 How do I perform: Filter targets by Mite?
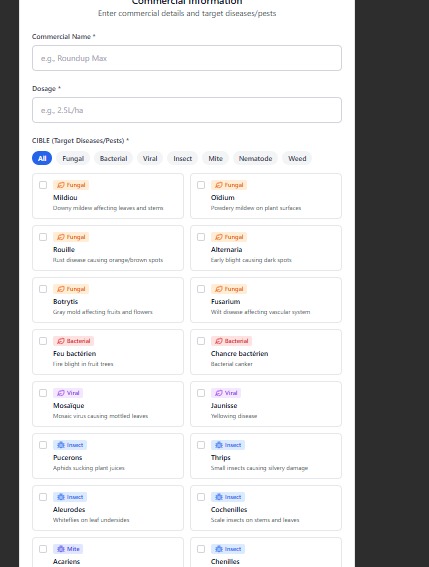click(x=216, y=158)
